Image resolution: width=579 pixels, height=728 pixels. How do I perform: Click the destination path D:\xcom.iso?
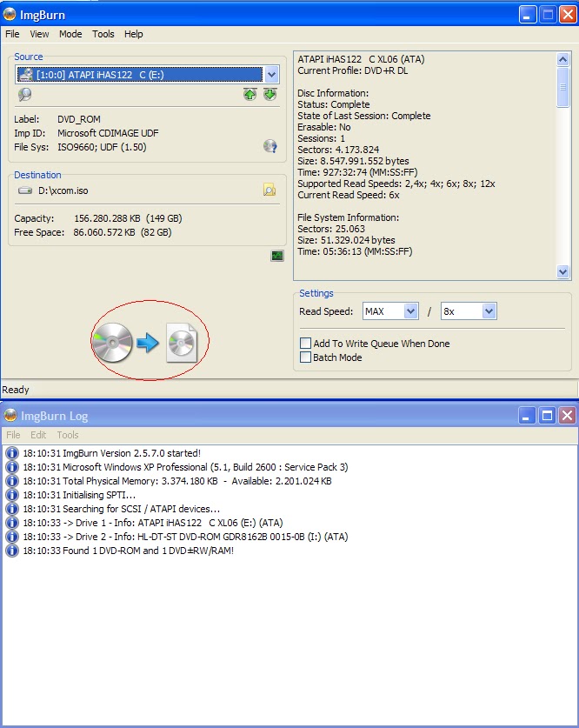point(63,190)
